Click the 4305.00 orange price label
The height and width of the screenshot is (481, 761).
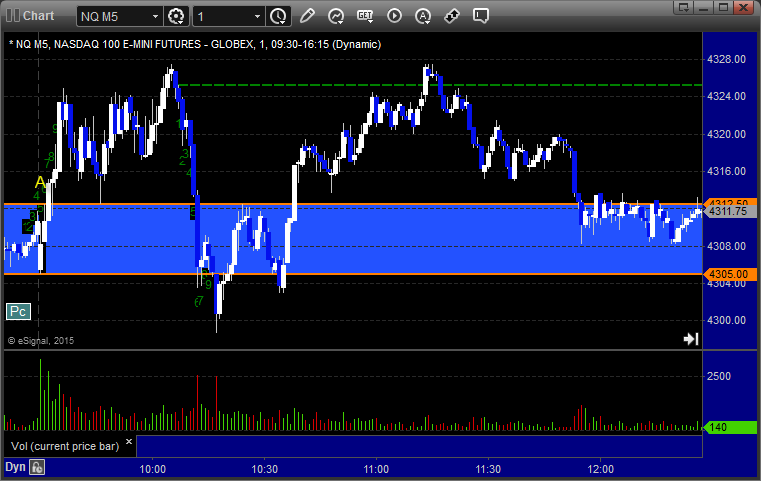tap(730, 274)
